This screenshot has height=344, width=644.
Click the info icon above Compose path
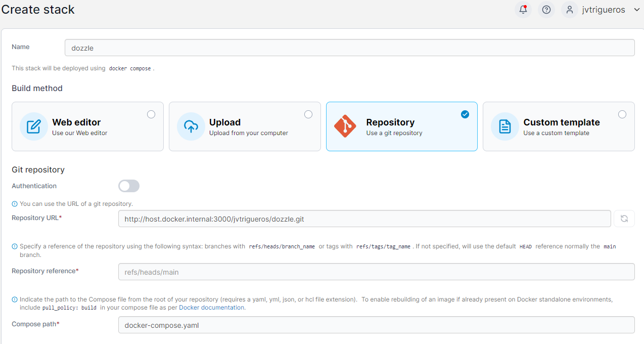point(15,299)
